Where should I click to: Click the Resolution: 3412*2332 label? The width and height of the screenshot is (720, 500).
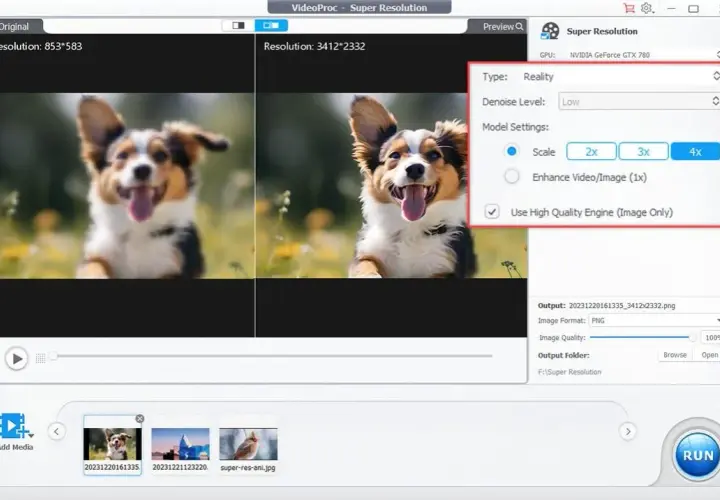click(x=315, y=46)
